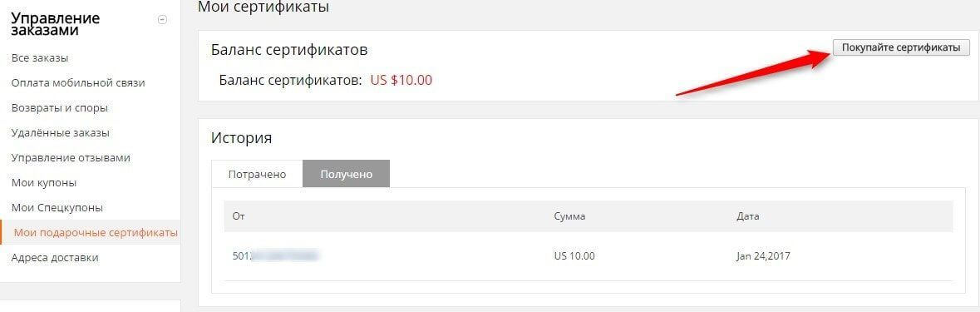Click the blurred sender number starting 501

[275, 255]
